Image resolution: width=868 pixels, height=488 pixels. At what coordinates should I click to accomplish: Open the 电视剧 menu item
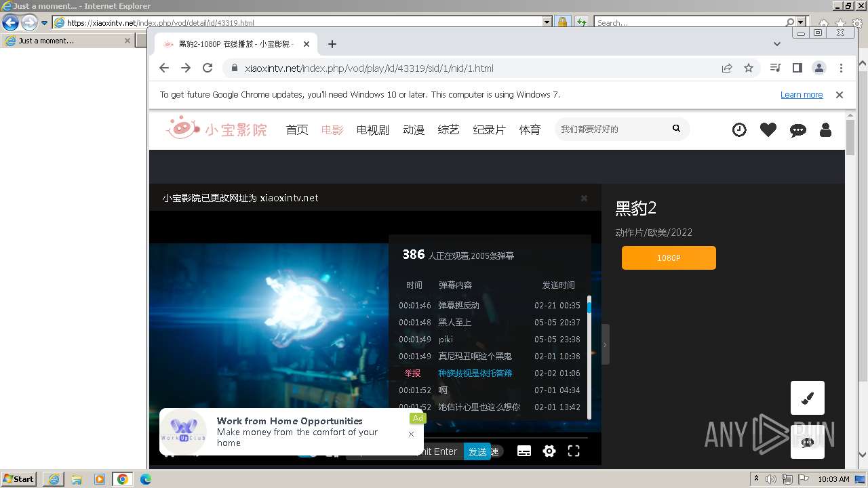point(373,129)
